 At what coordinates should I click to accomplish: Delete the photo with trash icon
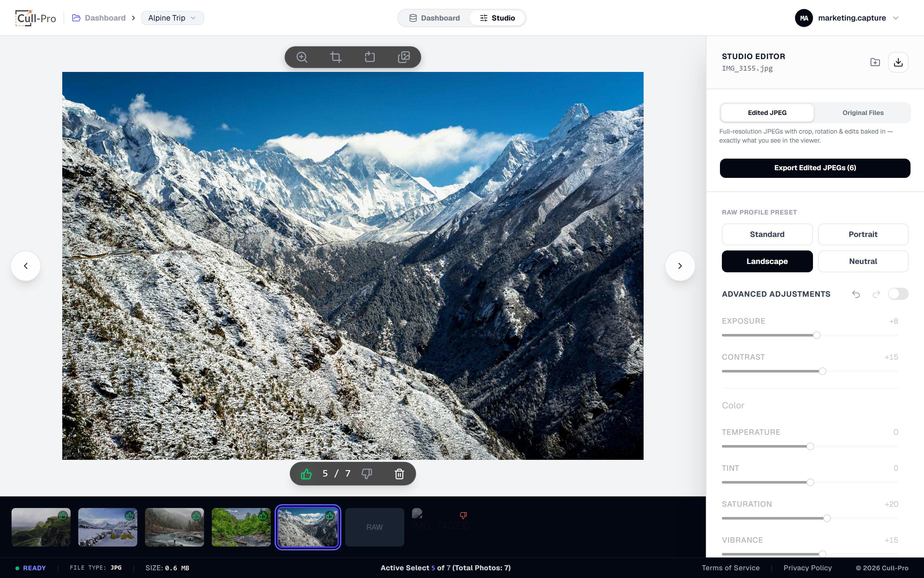(399, 474)
